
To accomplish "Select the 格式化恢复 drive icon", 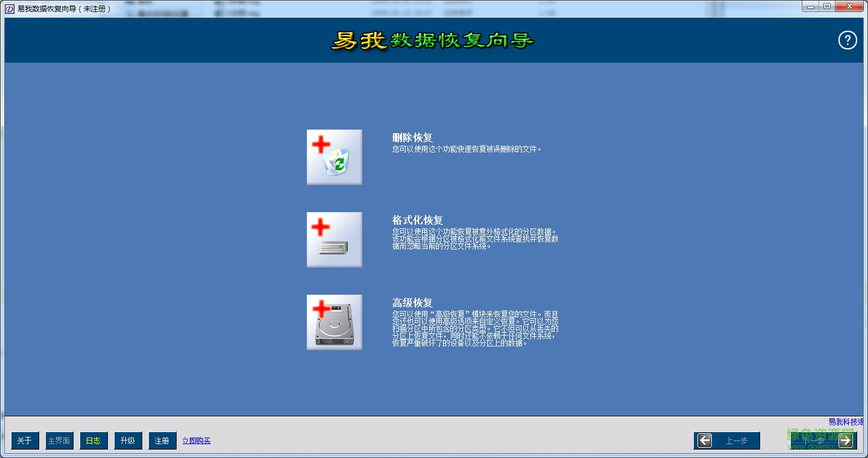I will [x=334, y=239].
